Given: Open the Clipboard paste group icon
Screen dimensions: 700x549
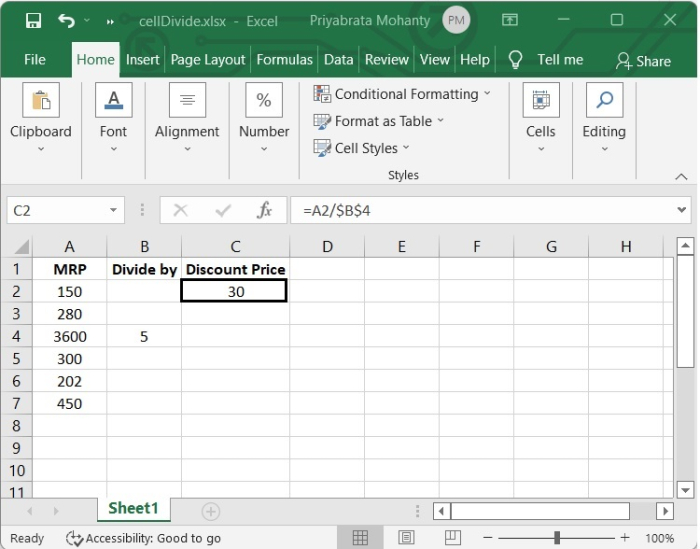Looking at the screenshot, I should click(41, 101).
